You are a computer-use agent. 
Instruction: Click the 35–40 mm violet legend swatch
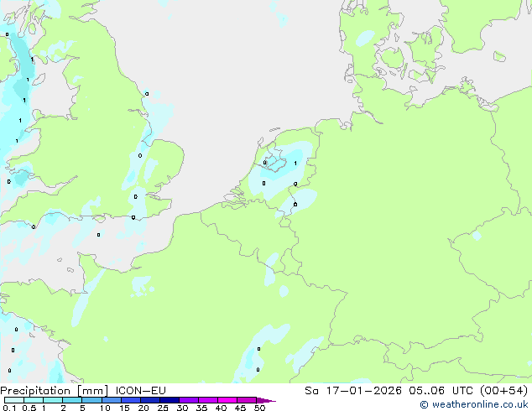coord(207,400)
